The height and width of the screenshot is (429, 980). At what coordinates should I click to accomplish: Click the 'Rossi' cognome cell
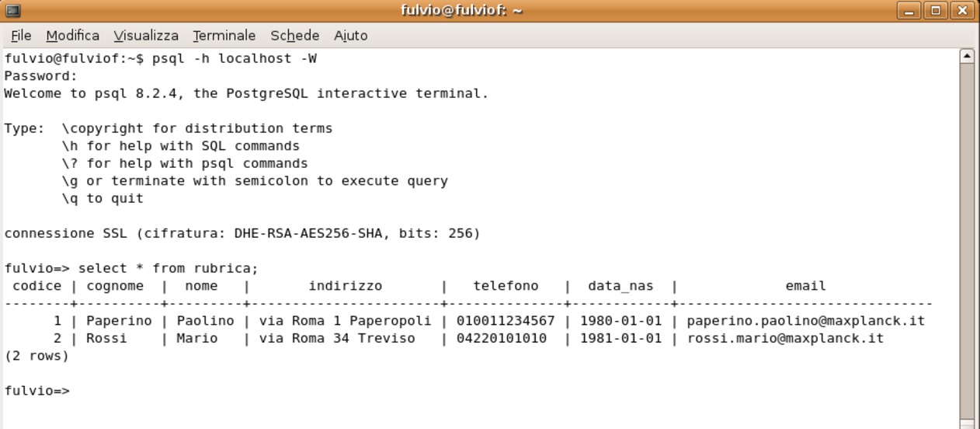(x=106, y=339)
